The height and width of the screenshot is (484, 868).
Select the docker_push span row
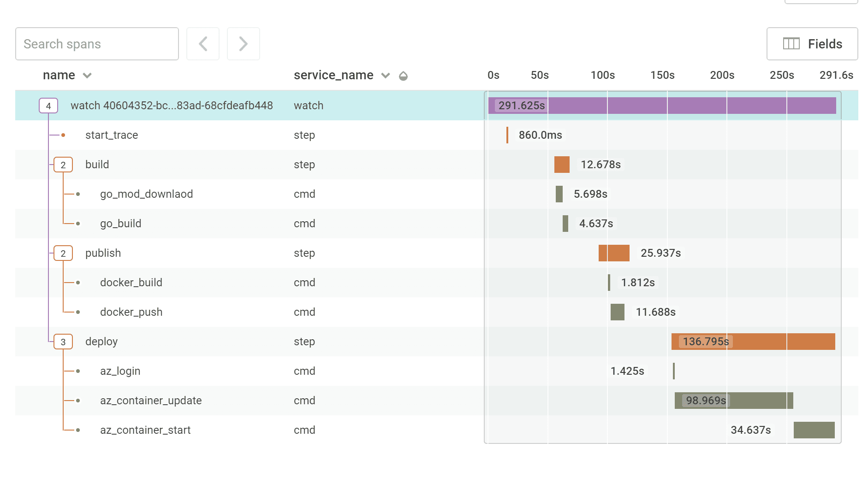click(x=131, y=312)
